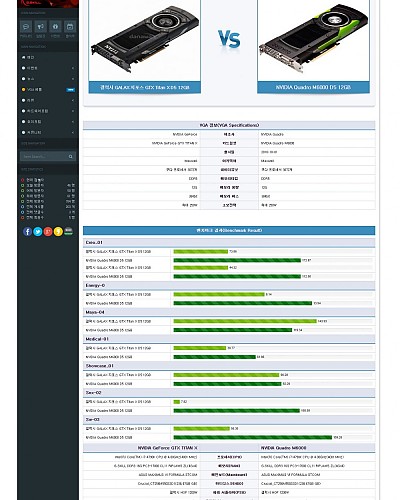Click the Naver Band share icon

pos(68,231)
